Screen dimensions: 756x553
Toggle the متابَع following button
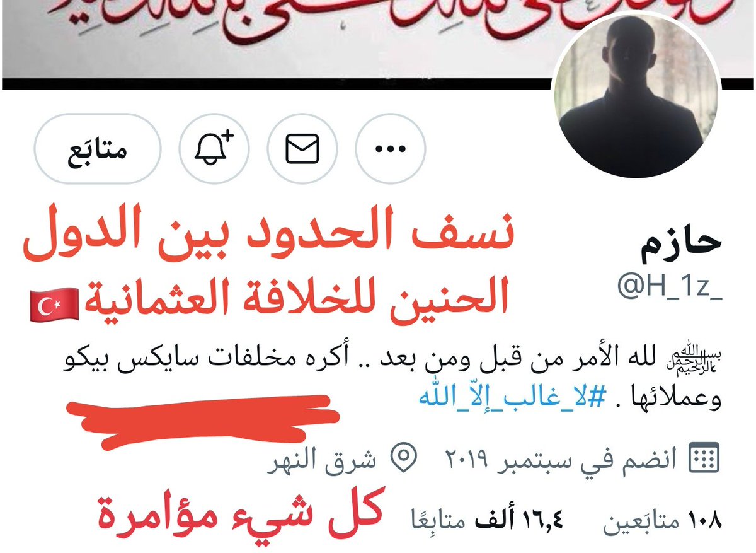(97, 149)
